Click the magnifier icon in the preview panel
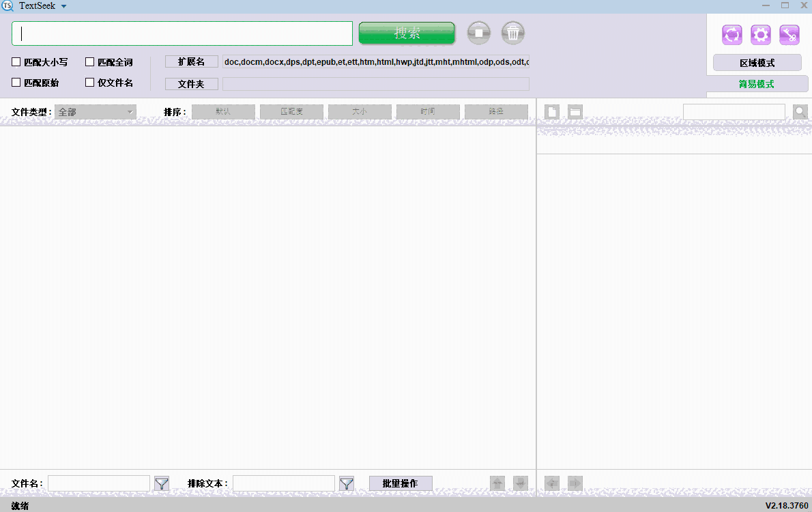This screenshot has width=812, height=512. (800, 111)
